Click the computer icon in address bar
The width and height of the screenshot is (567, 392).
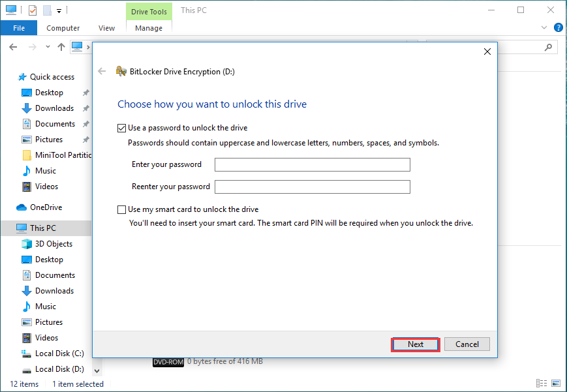[x=76, y=47]
